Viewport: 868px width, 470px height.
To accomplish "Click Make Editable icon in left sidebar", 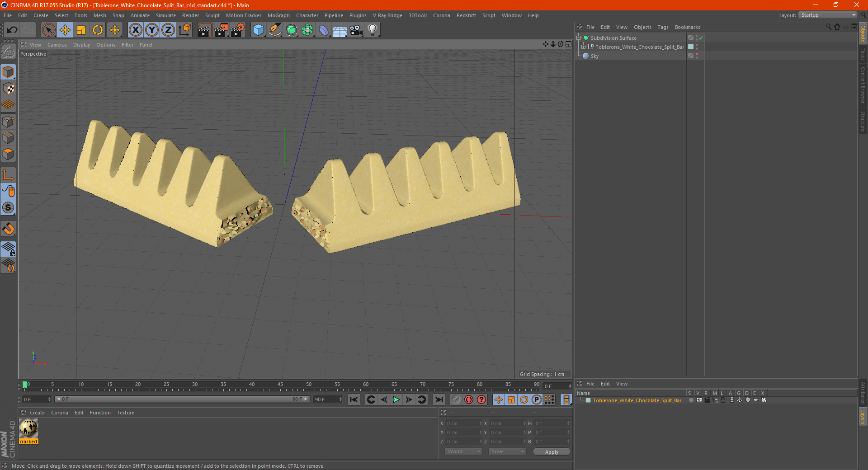I will click(8, 52).
